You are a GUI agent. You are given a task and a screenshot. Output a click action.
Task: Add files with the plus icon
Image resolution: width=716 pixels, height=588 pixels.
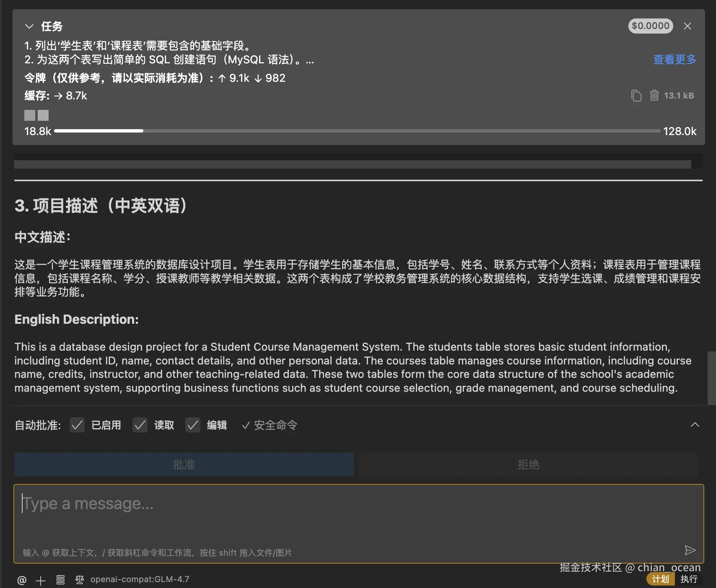[x=41, y=580]
